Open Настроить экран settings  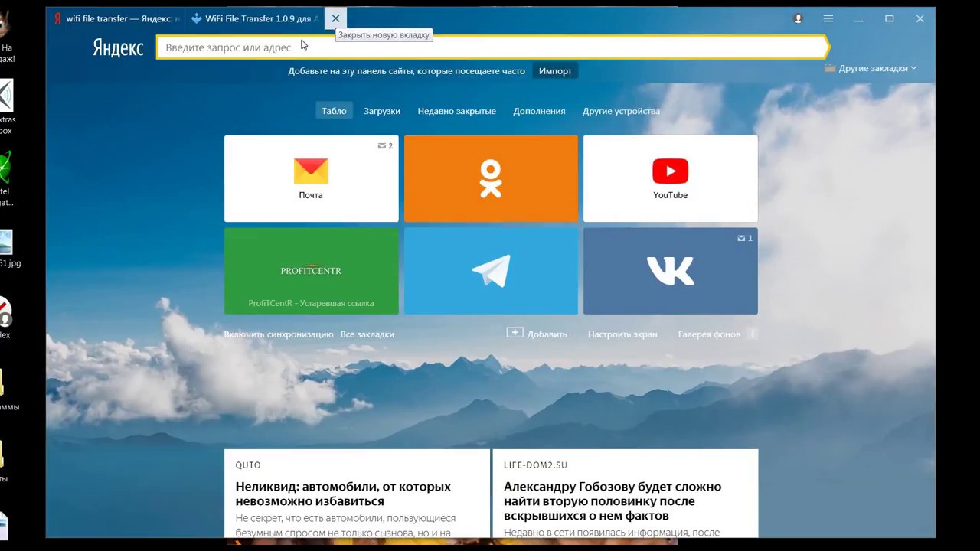622,334
